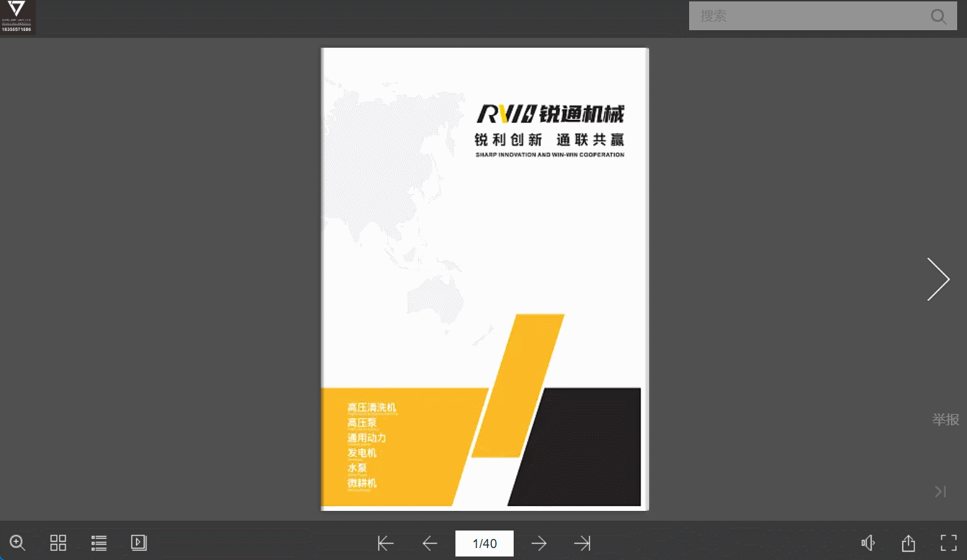Open the share options icon
The image size is (967, 560).
point(908,543)
